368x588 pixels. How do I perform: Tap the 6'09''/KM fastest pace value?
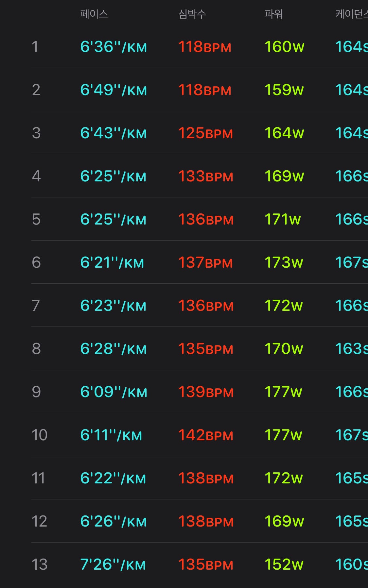click(114, 392)
